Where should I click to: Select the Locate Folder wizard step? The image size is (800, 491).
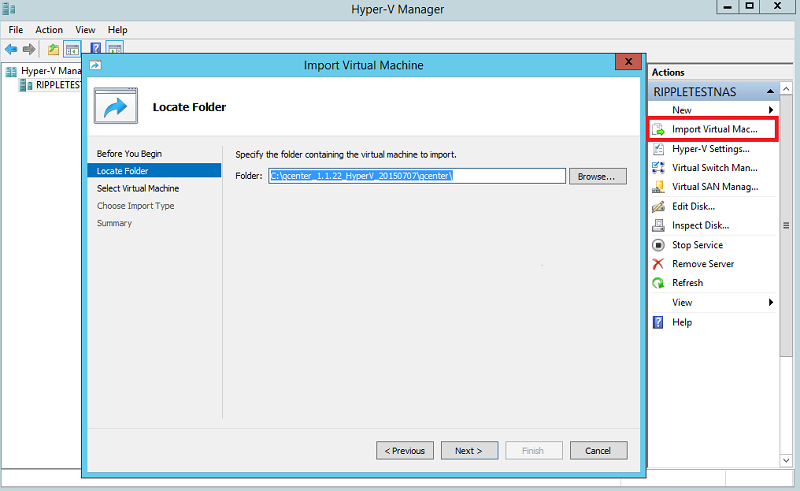(x=154, y=170)
